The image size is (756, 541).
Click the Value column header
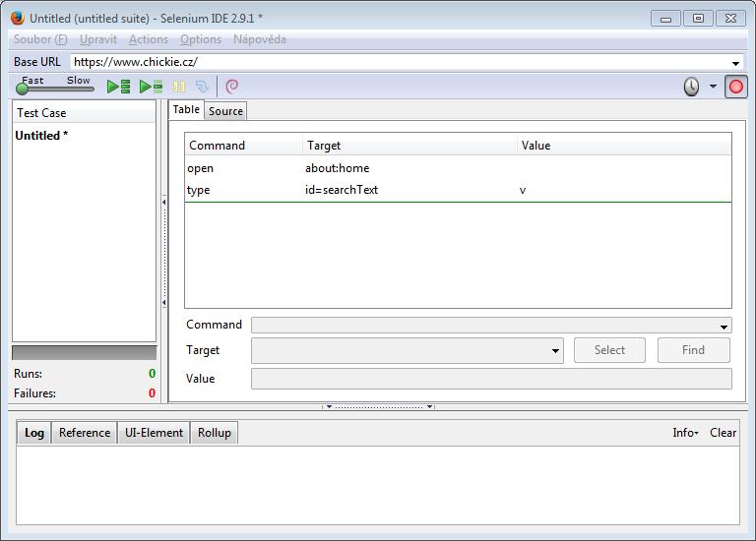pyautogui.click(x=624, y=145)
